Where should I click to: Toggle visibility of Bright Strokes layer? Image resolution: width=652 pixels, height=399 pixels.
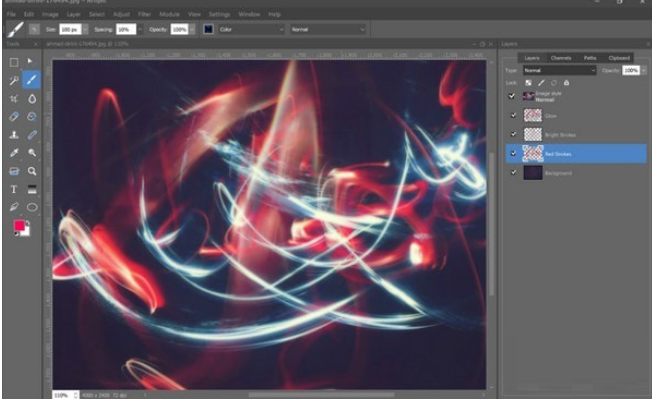513,134
